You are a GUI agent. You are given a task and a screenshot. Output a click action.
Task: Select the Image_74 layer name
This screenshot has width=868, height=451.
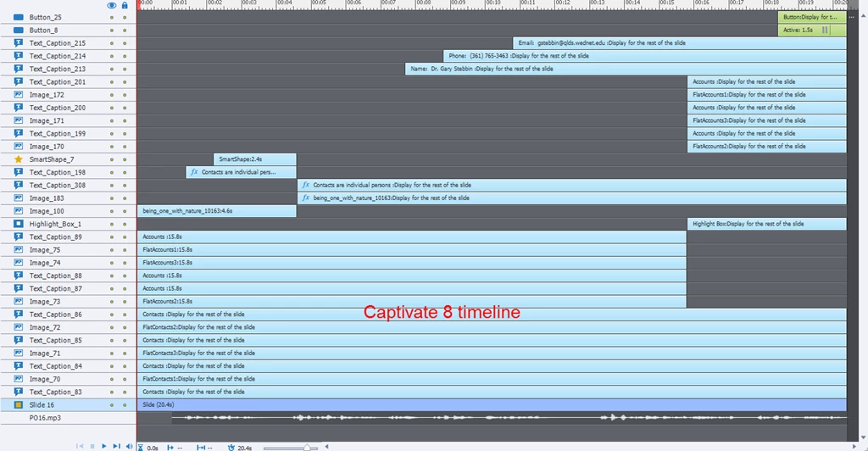pos(45,263)
